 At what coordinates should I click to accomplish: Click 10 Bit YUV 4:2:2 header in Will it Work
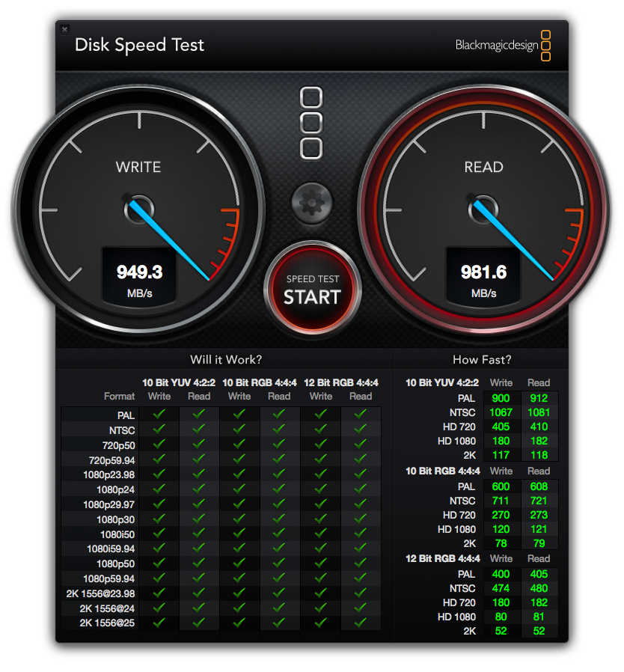click(x=179, y=382)
